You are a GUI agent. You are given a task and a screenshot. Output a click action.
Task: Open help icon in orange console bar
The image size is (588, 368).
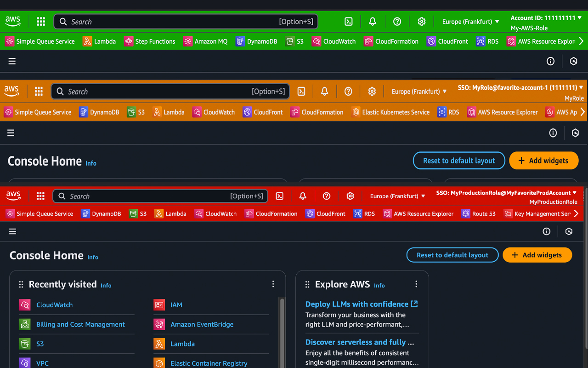(x=348, y=92)
